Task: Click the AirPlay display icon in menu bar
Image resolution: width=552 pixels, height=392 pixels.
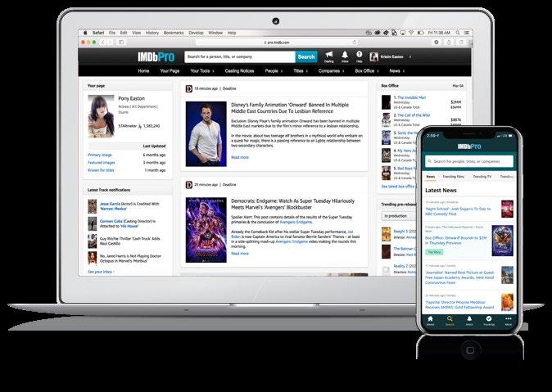Action: coord(403,33)
